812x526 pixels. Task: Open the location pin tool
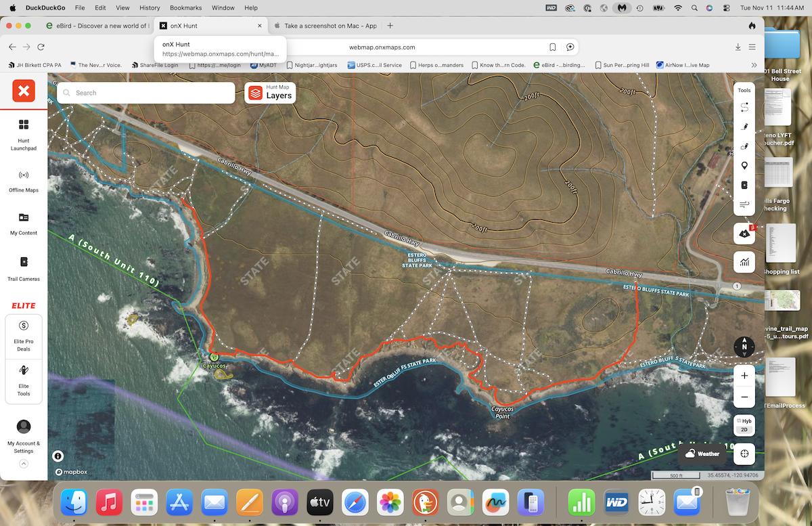744,165
